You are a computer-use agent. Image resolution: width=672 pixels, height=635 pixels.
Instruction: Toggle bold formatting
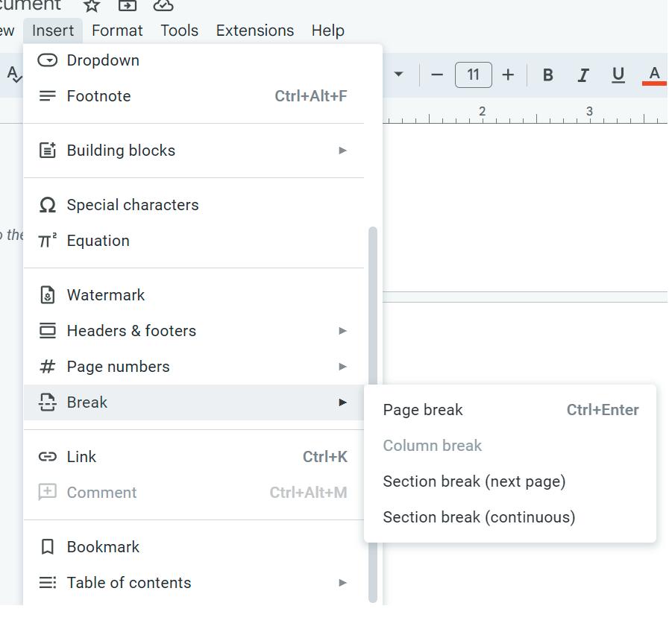(547, 75)
